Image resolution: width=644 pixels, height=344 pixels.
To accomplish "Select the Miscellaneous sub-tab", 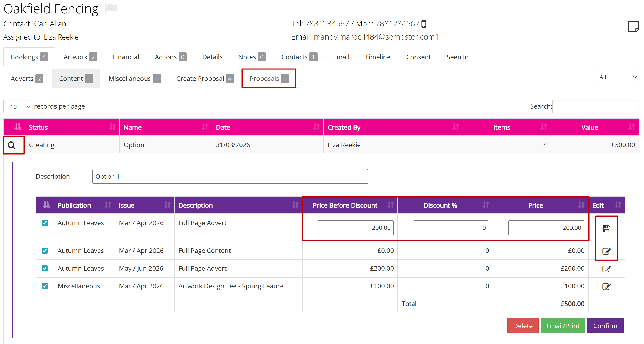I will point(134,79).
